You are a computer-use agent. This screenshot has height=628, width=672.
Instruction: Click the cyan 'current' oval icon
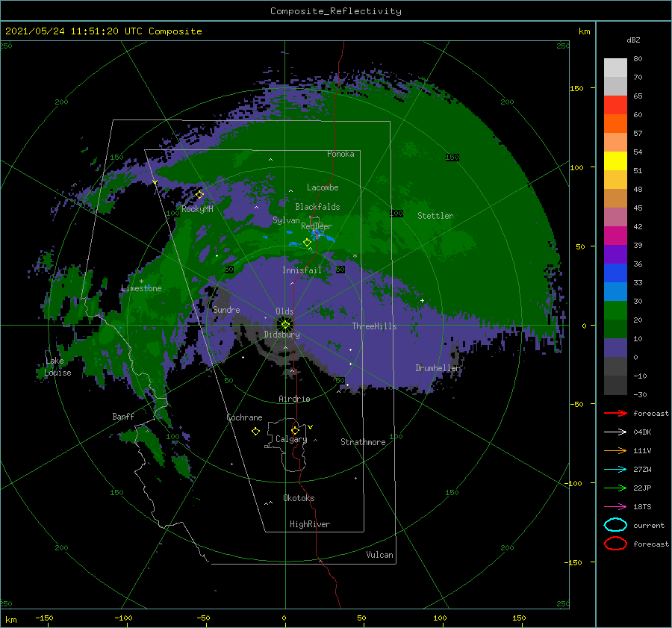(x=615, y=525)
